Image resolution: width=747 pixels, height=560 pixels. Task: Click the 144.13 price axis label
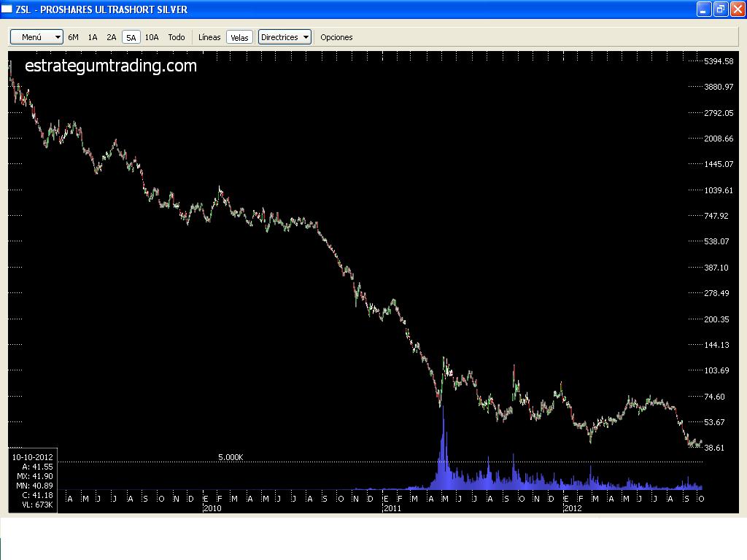point(716,345)
